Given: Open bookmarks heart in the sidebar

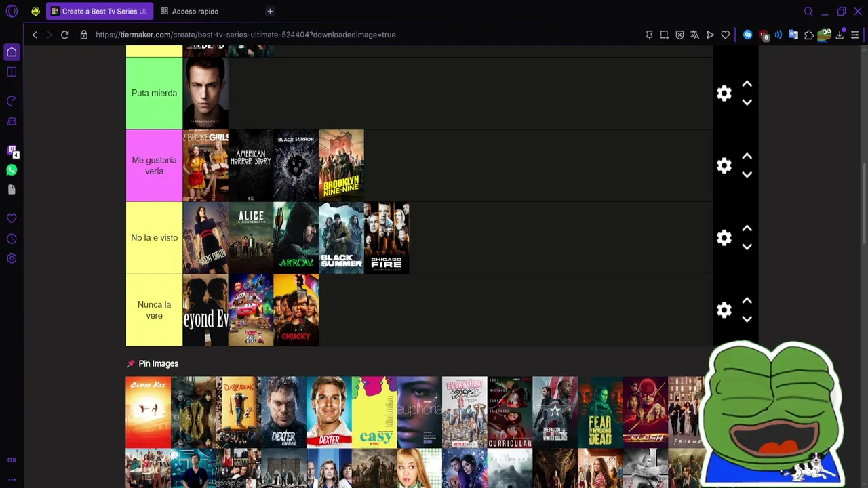Looking at the screenshot, I should pyautogui.click(x=12, y=219).
